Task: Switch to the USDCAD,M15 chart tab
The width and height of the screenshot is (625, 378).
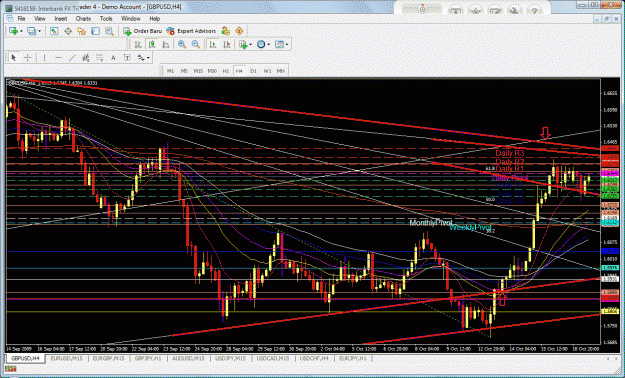Action: click(x=273, y=358)
